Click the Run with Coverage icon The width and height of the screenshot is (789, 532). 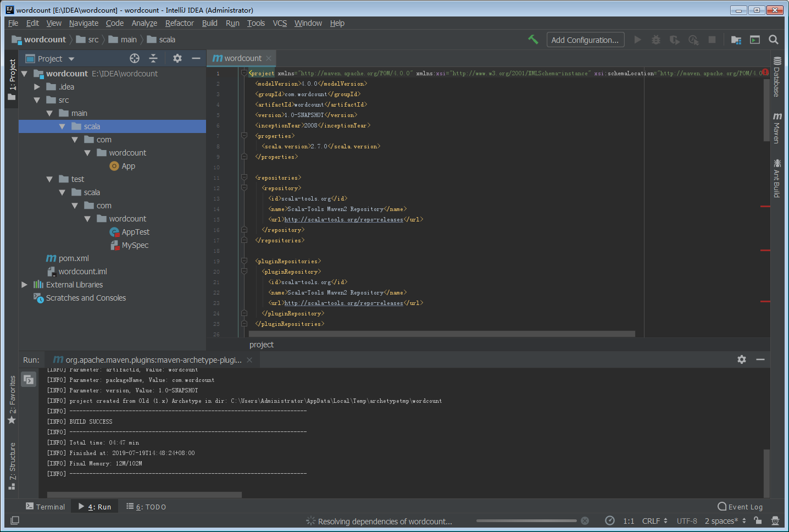click(675, 40)
